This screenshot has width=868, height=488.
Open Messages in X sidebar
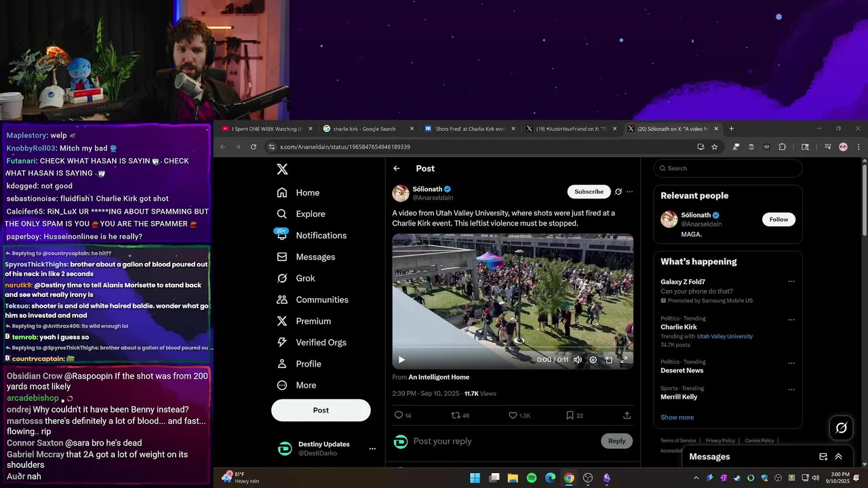click(306, 257)
